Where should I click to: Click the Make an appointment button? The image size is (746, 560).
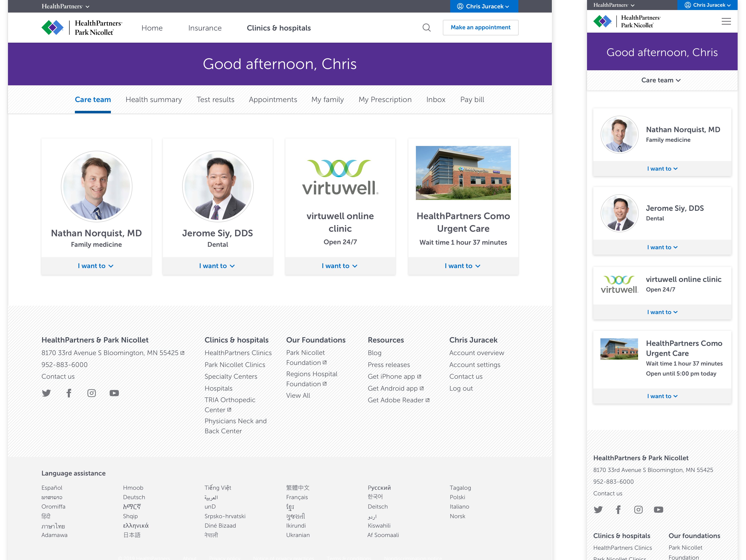point(480,28)
